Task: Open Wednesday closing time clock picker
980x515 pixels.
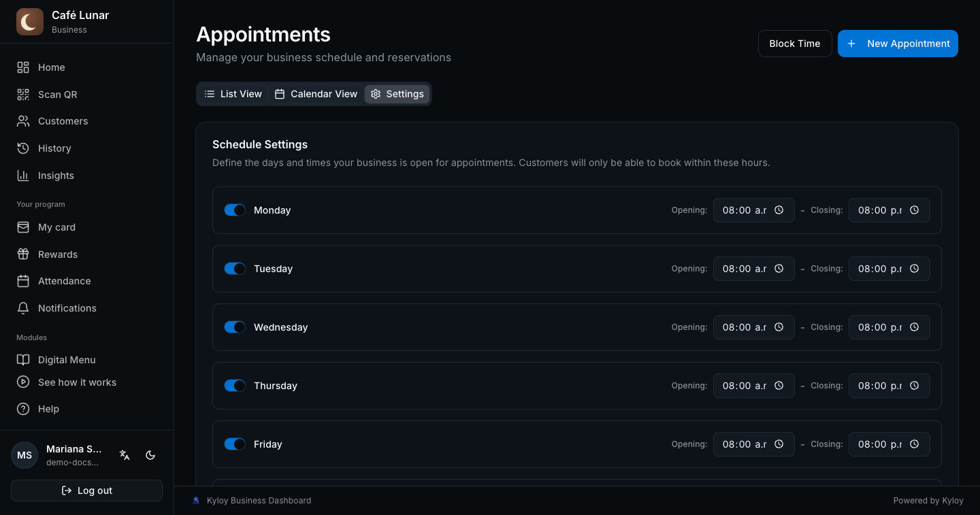Action: coord(915,327)
